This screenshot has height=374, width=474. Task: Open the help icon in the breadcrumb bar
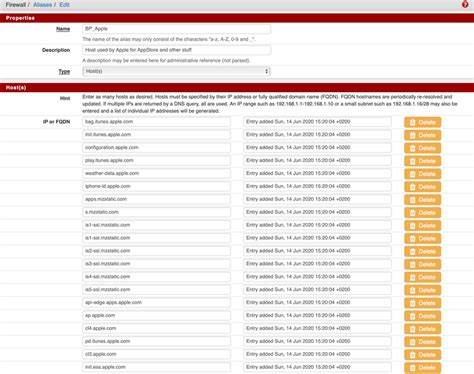pyautogui.click(x=465, y=4)
